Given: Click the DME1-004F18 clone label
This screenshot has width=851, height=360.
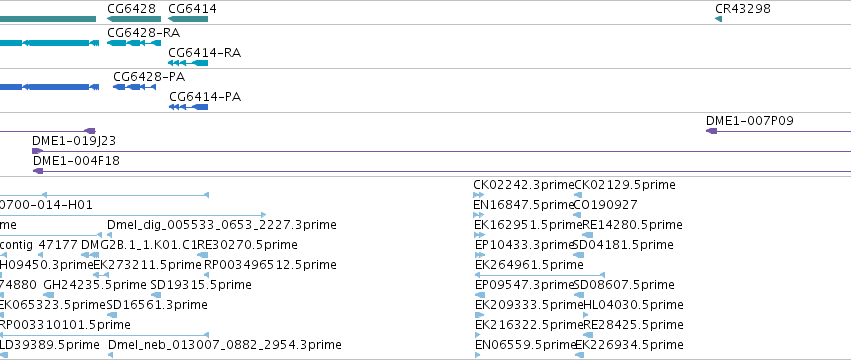Looking at the screenshot, I should 76,161.
